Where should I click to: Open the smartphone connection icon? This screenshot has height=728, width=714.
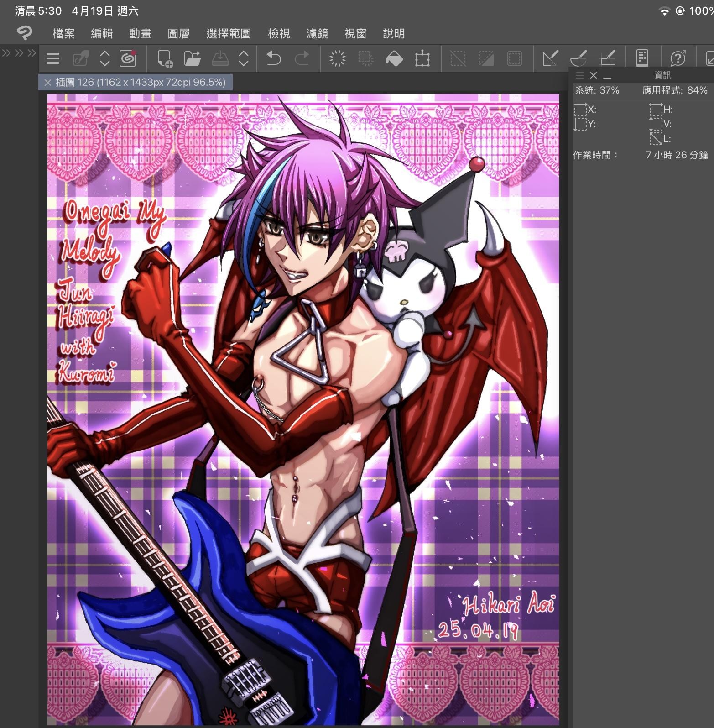(642, 58)
